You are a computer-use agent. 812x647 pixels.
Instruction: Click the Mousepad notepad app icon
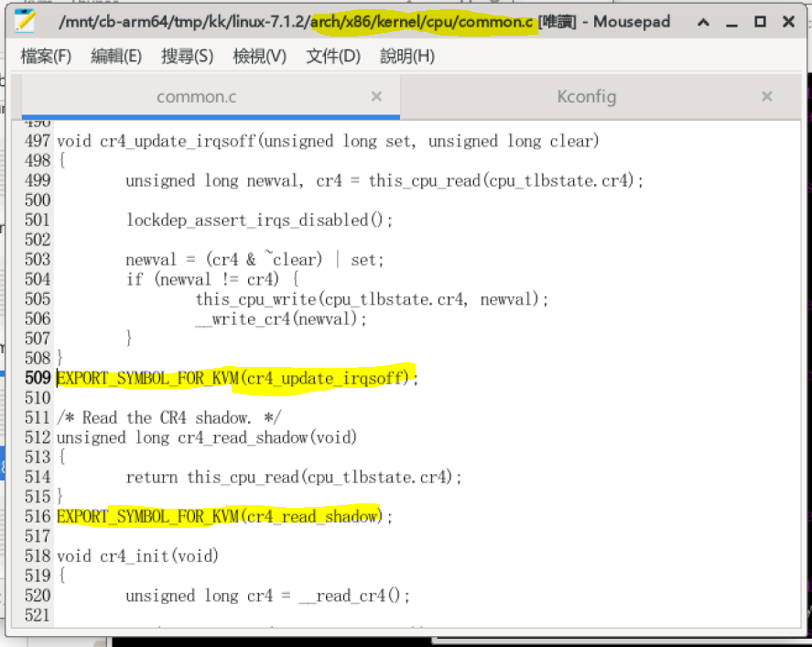point(25,21)
